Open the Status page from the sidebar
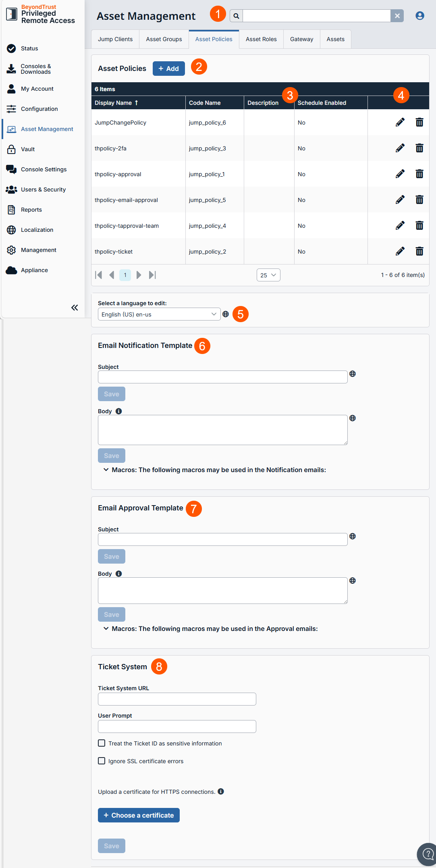Image resolution: width=436 pixels, height=868 pixels. pos(29,48)
